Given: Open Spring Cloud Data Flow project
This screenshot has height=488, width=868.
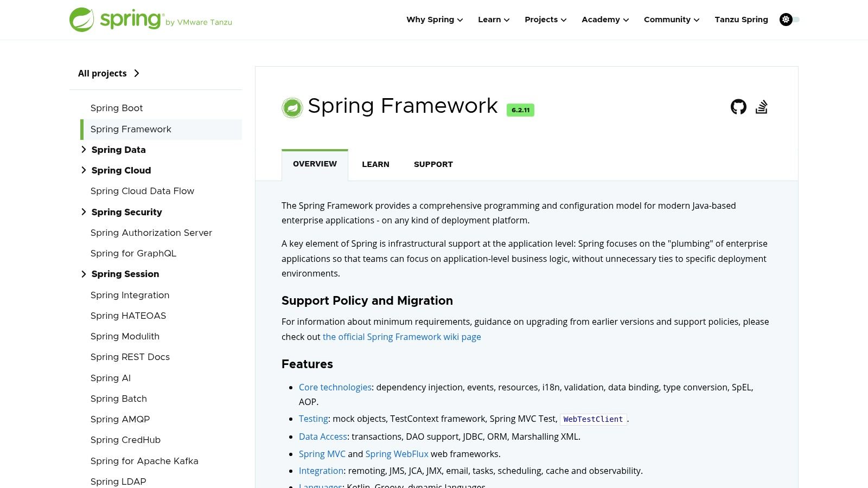Looking at the screenshot, I should (142, 191).
